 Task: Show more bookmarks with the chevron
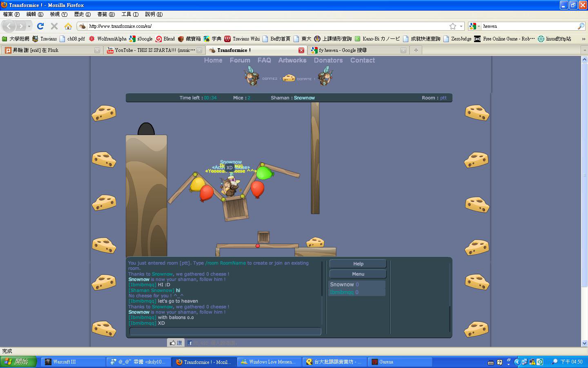pos(584,39)
